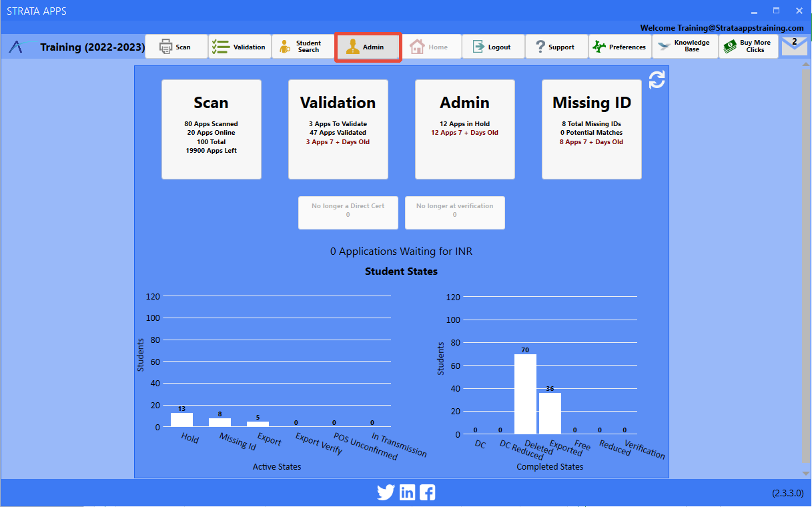Open the Missing ID dashboard card
812x507 pixels.
pos(592,129)
